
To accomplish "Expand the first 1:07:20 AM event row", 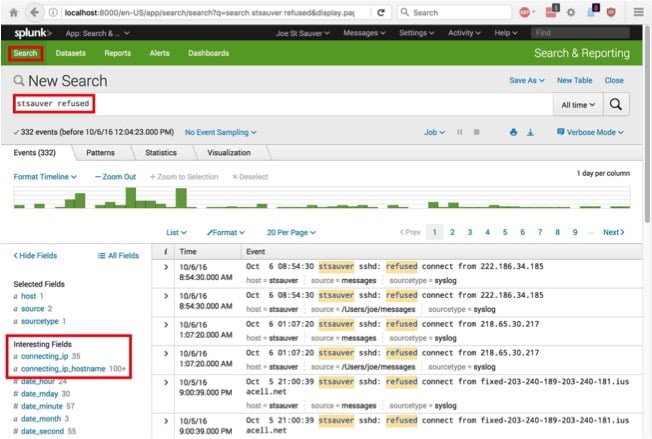I will (166, 325).
